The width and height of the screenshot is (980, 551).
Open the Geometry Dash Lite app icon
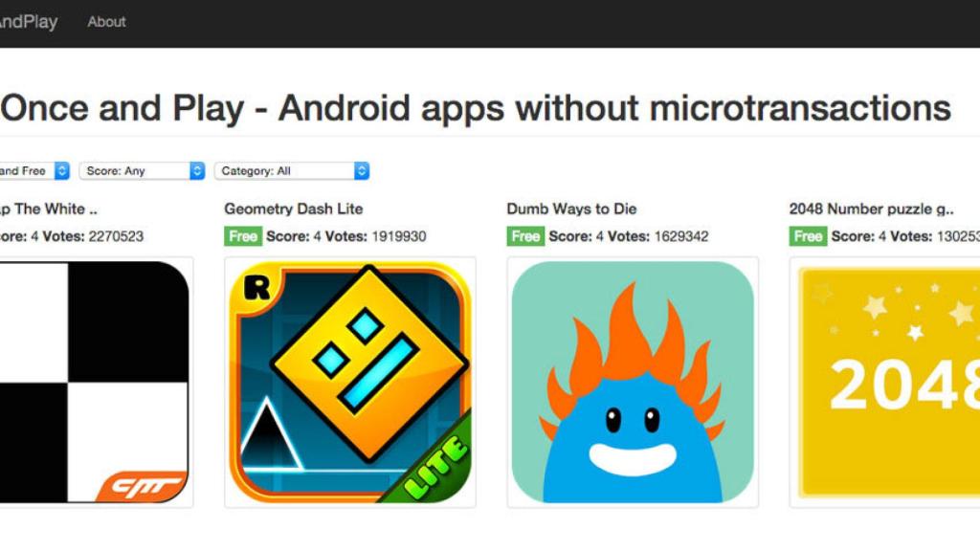coord(350,382)
